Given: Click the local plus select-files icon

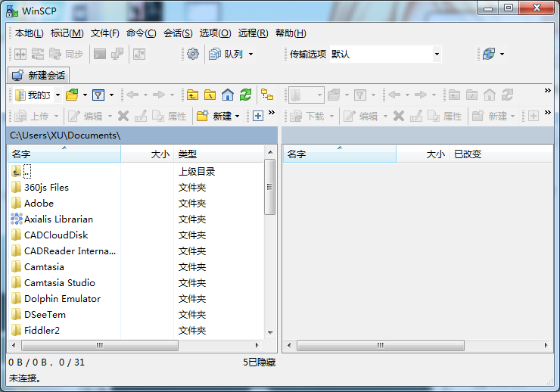Looking at the screenshot, I should (257, 116).
